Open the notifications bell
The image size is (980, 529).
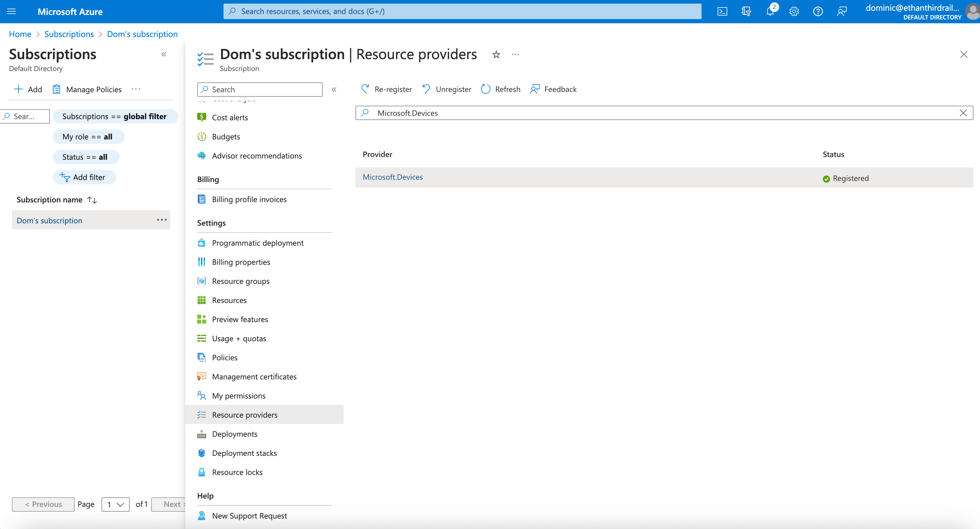click(x=770, y=11)
